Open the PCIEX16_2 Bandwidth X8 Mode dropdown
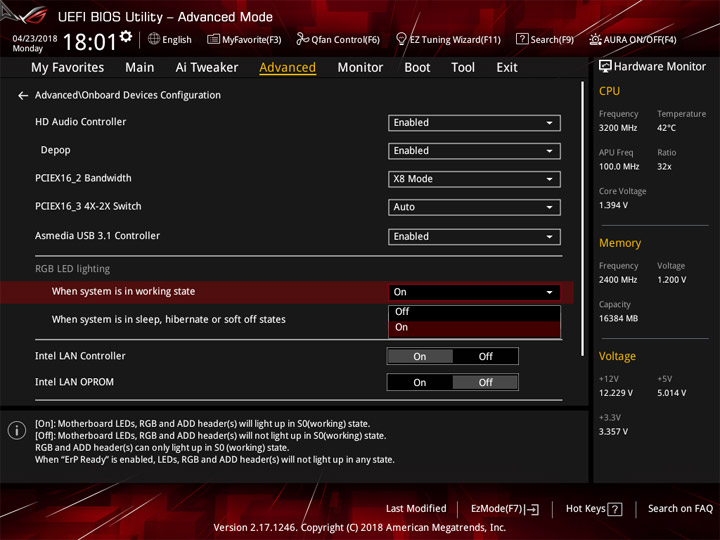The image size is (720, 540). (474, 179)
